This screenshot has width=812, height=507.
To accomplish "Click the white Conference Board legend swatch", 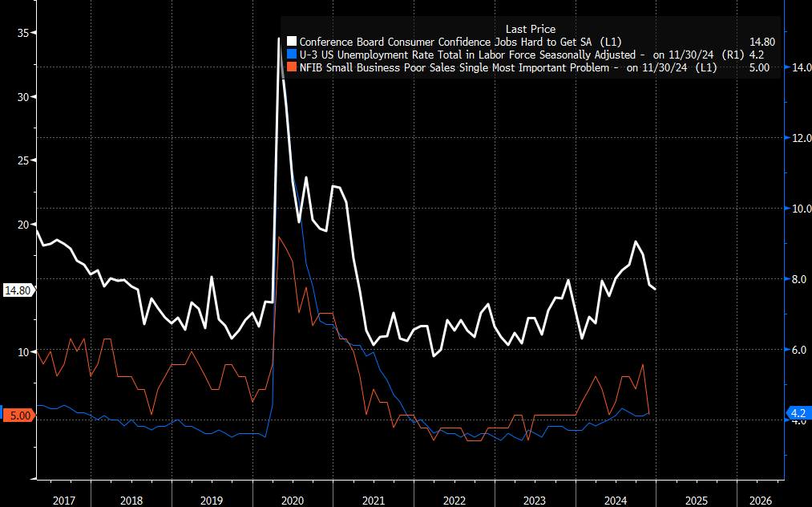I will click(x=292, y=42).
